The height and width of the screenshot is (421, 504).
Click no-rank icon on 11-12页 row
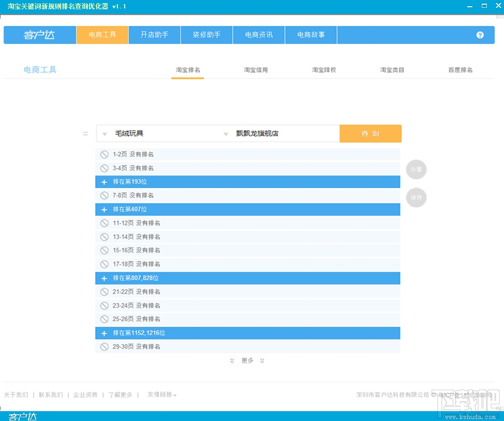tap(104, 223)
